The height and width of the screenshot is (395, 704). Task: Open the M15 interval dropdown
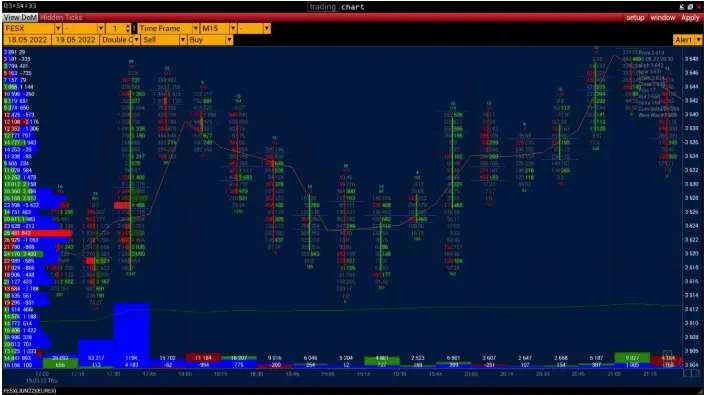point(233,28)
